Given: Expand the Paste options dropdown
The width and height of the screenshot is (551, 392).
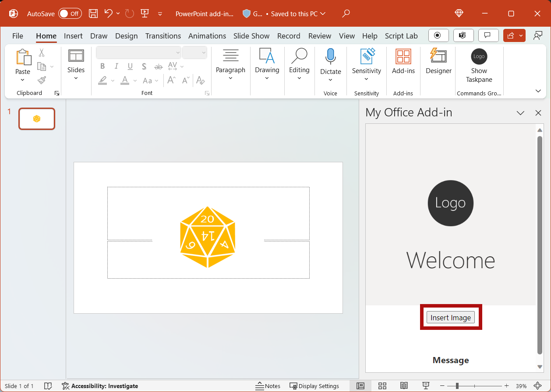Looking at the screenshot, I should coord(23,80).
